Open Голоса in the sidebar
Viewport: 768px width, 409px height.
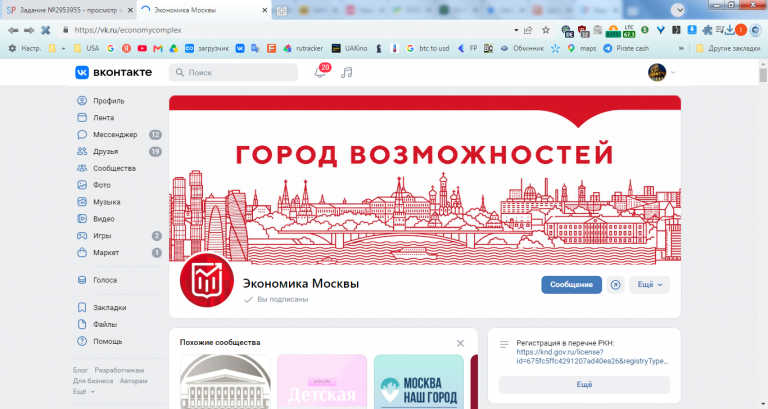(119, 280)
